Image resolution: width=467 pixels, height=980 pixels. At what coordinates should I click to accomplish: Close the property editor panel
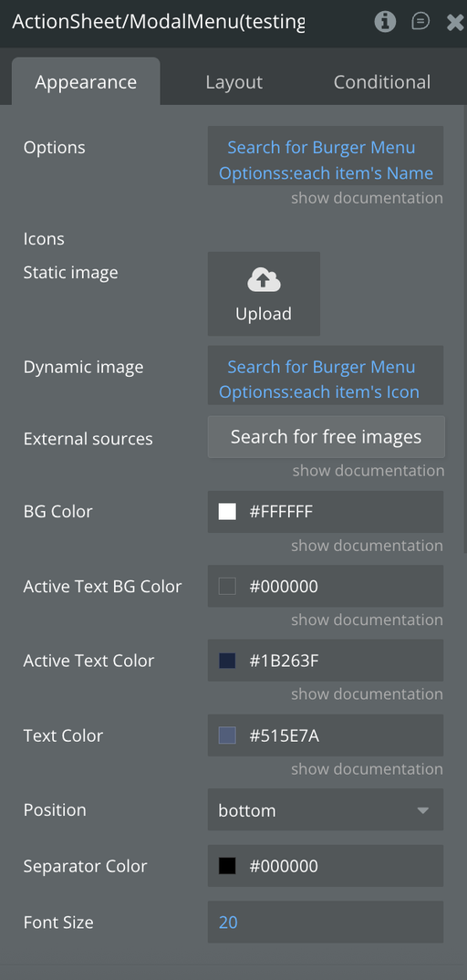(456, 23)
